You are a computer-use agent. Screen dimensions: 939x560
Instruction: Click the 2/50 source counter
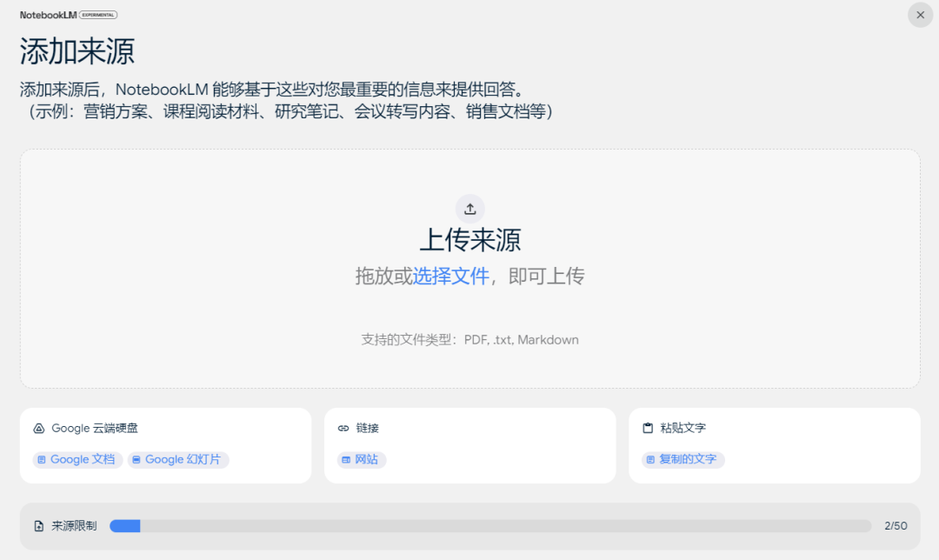click(896, 526)
